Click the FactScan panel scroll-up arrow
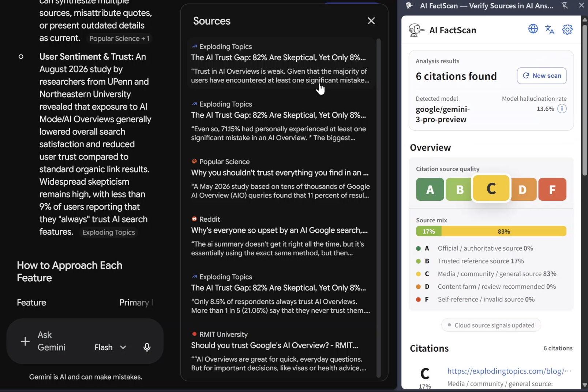 (585, 19)
